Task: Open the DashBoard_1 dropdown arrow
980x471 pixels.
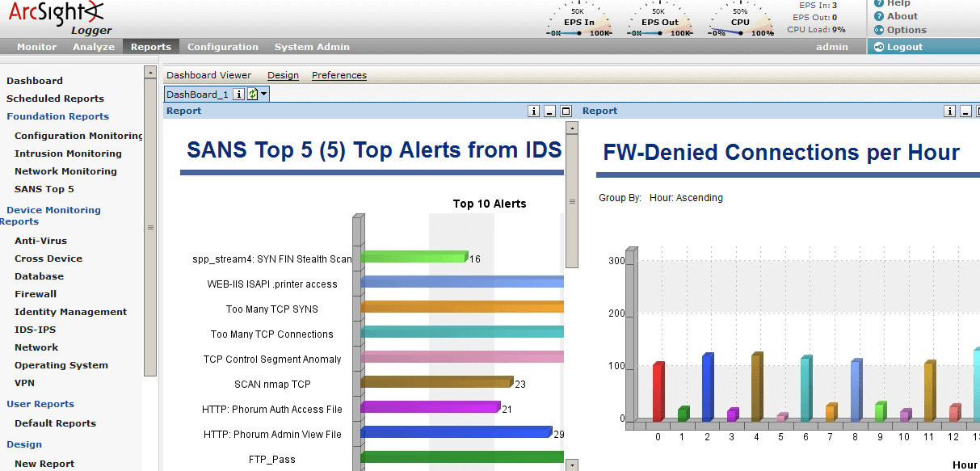Action: (x=263, y=95)
